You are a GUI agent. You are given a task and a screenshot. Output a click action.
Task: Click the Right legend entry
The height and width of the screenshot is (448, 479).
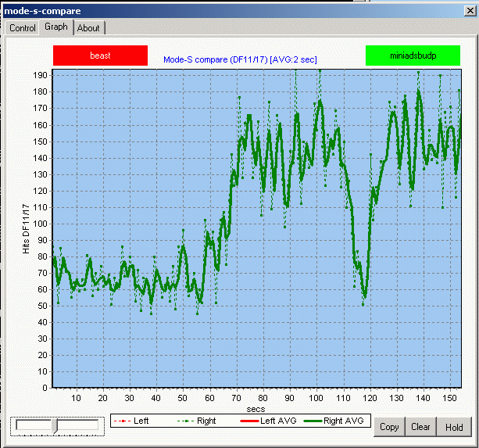coord(196,421)
